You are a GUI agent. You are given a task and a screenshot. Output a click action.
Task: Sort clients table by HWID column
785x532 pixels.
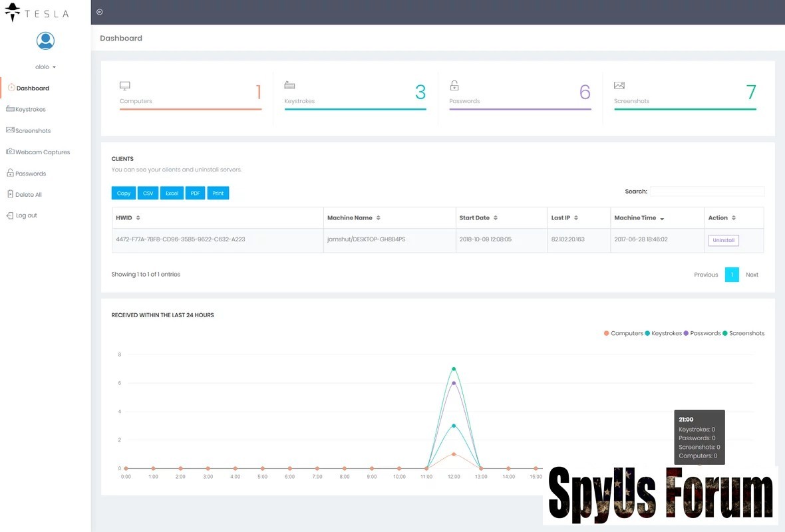click(x=128, y=218)
